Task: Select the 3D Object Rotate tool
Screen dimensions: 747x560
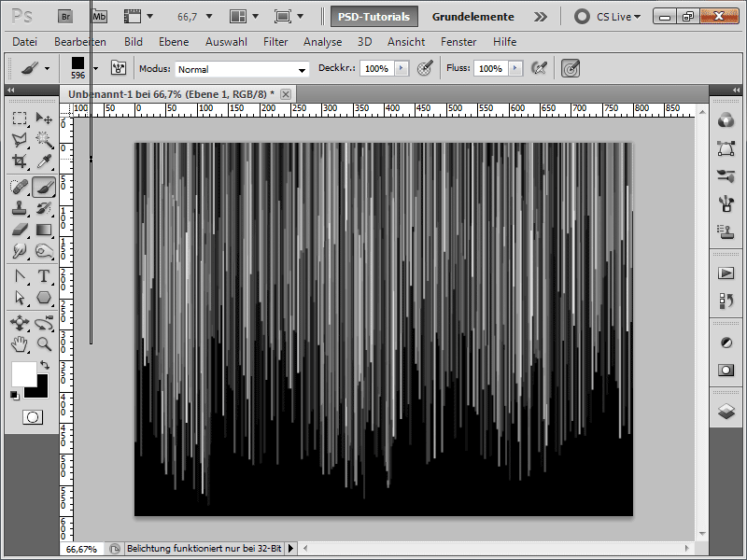Action: [20, 323]
